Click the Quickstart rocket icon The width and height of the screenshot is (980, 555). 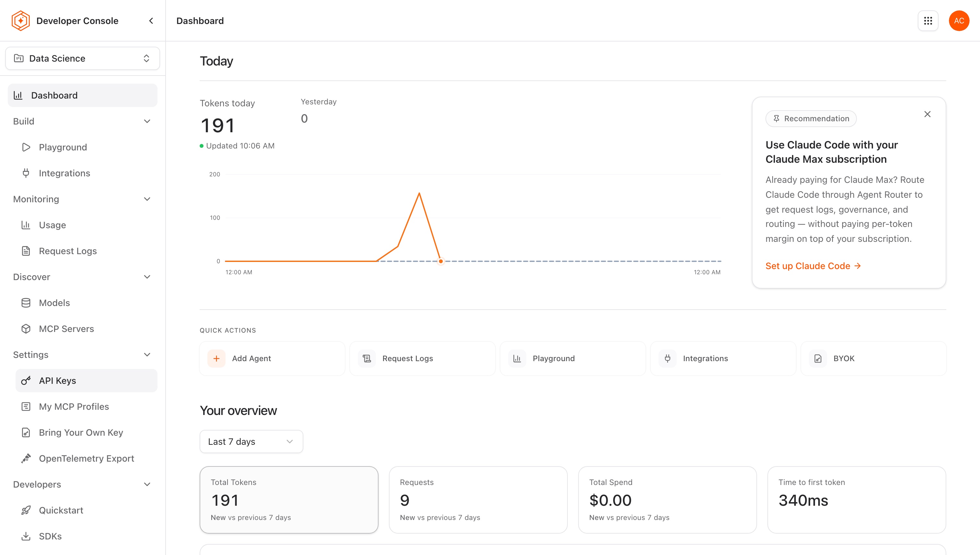26,510
